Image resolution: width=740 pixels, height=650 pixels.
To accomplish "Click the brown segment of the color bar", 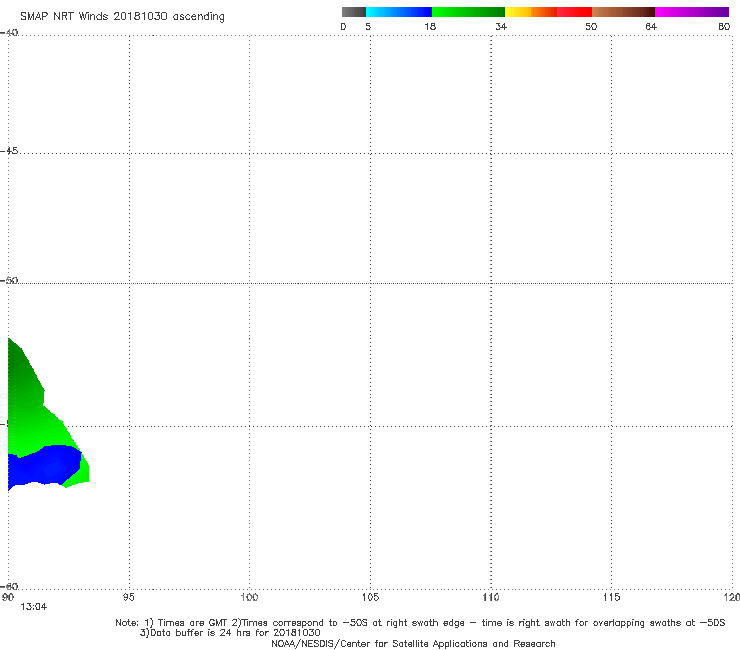I will 623,12.
